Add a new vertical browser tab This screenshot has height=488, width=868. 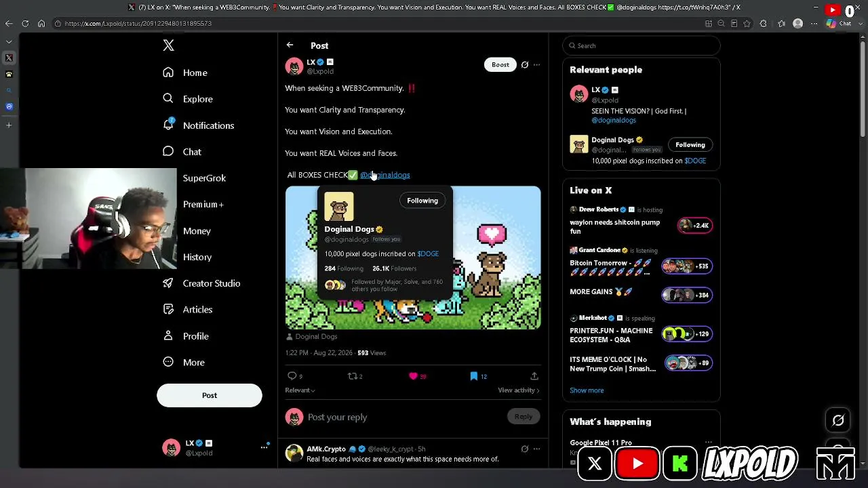tap(9, 125)
